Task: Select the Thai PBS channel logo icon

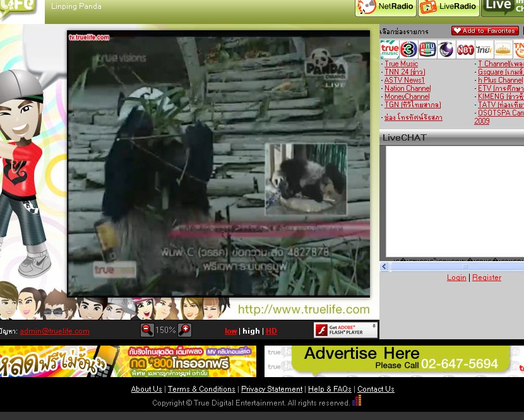Action: coord(484,49)
